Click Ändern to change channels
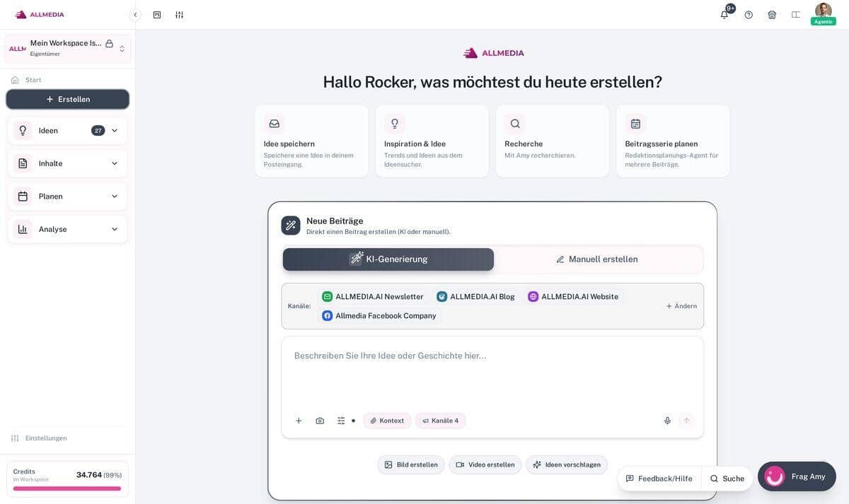849x504 pixels. point(681,306)
